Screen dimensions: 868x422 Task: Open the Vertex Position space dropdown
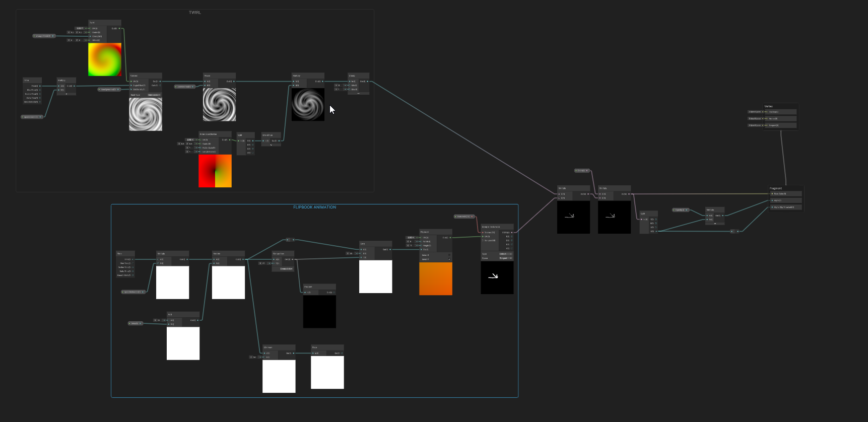click(x=755, y=112)
